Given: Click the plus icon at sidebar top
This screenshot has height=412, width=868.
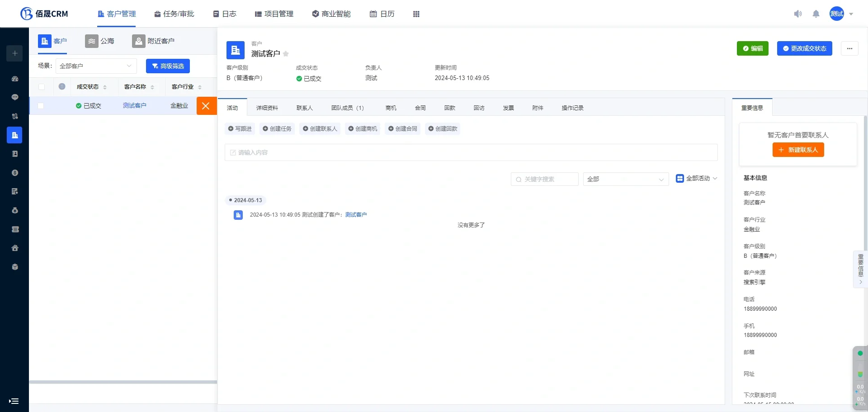Looking at the screenshot, I should point(14,53).
